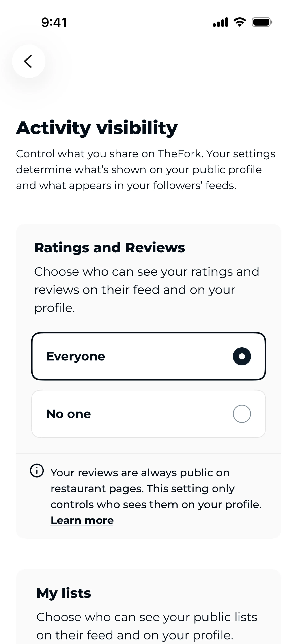Click the 9:41 clock in the status bar
Image resolution: width=297 pixels, height=644 pixels.
[x=54, y=22]
